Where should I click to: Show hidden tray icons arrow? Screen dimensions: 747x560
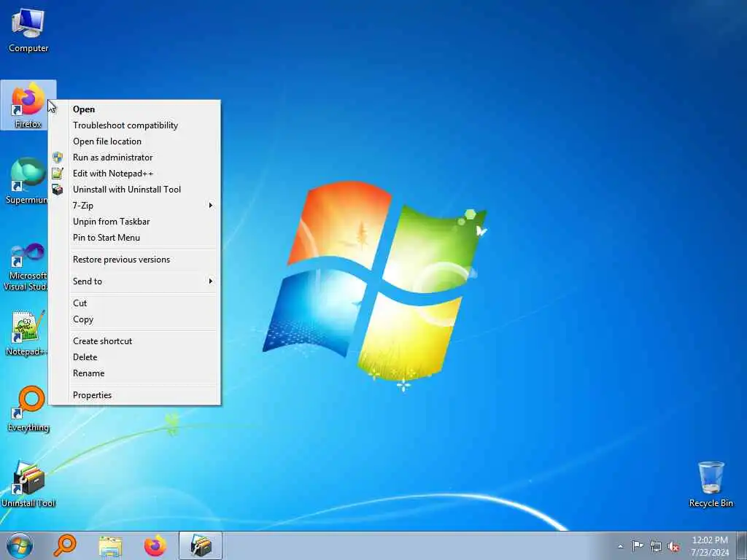620,546
